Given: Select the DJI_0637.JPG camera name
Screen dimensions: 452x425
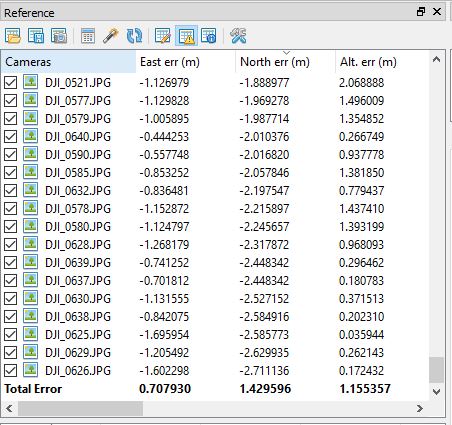Looking at the screenshot, I should (x=78, y=281).
